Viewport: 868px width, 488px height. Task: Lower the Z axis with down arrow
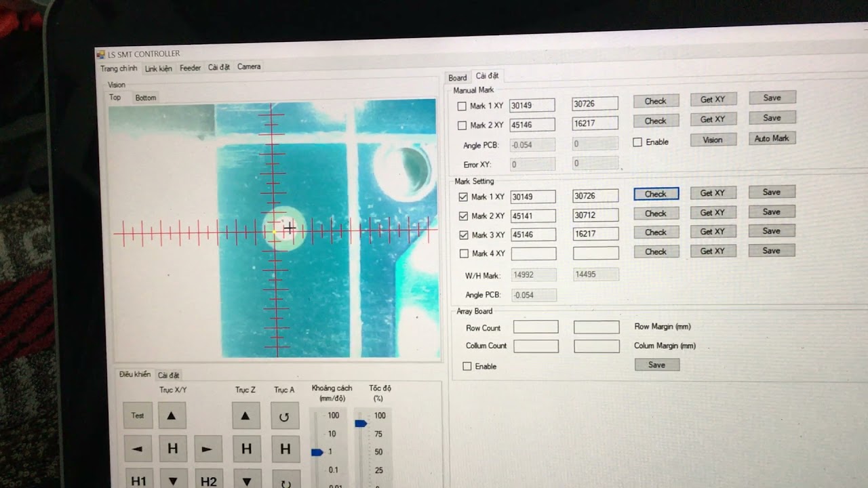pyautogui.click(x=247, y=479)
